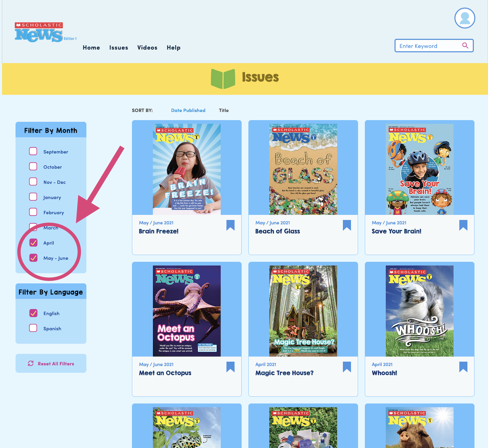Open the Meet an Octopus title link
The image size is (488, 448).
pos(165,373)
